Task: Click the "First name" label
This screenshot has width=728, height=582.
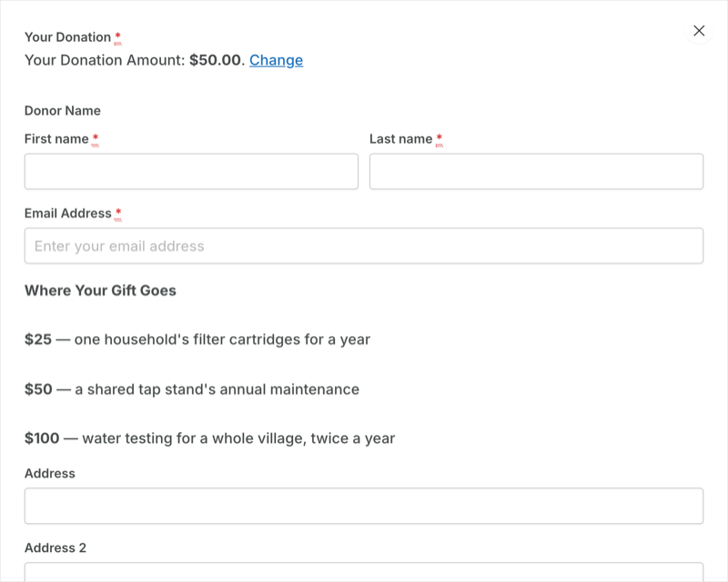Action: click(56, 139)
